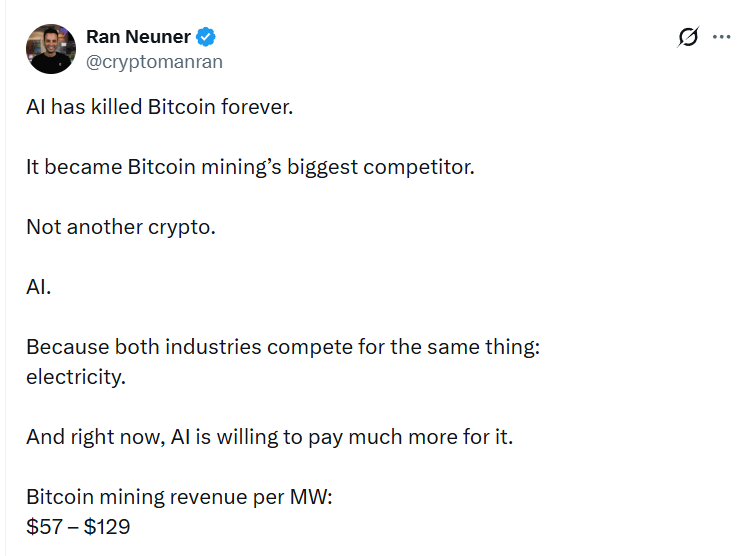This screenshot has height=556, width=742.
Task: Open the @cryptomanran handle link
Action: coord(154,61)
